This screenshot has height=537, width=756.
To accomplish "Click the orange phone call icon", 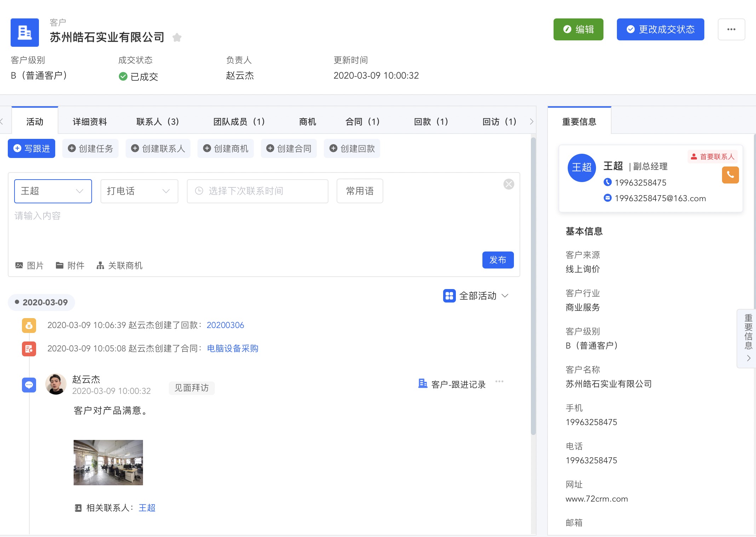I will pyautogui.click(x=730, y=175).
